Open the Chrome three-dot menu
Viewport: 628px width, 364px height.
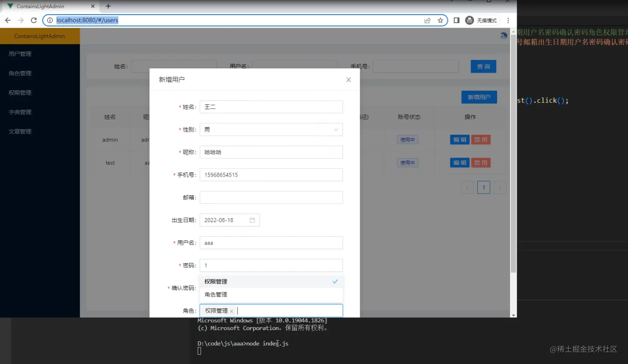point(508,20)
